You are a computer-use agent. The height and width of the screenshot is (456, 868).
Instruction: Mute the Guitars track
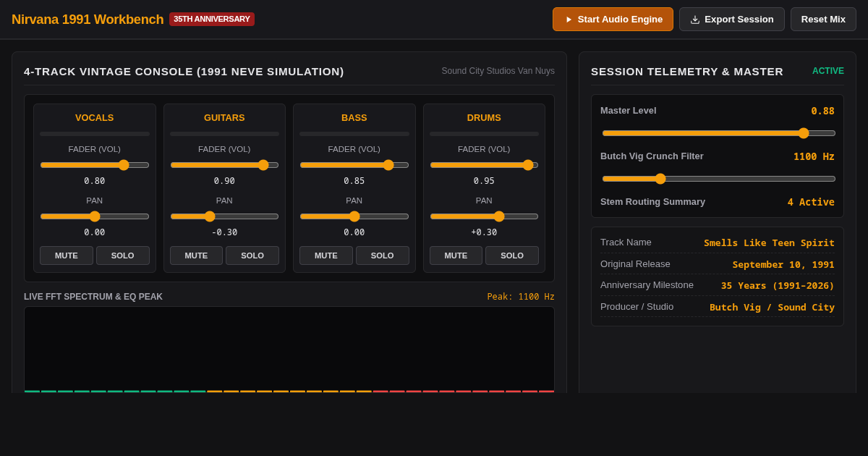pos(196,256)
